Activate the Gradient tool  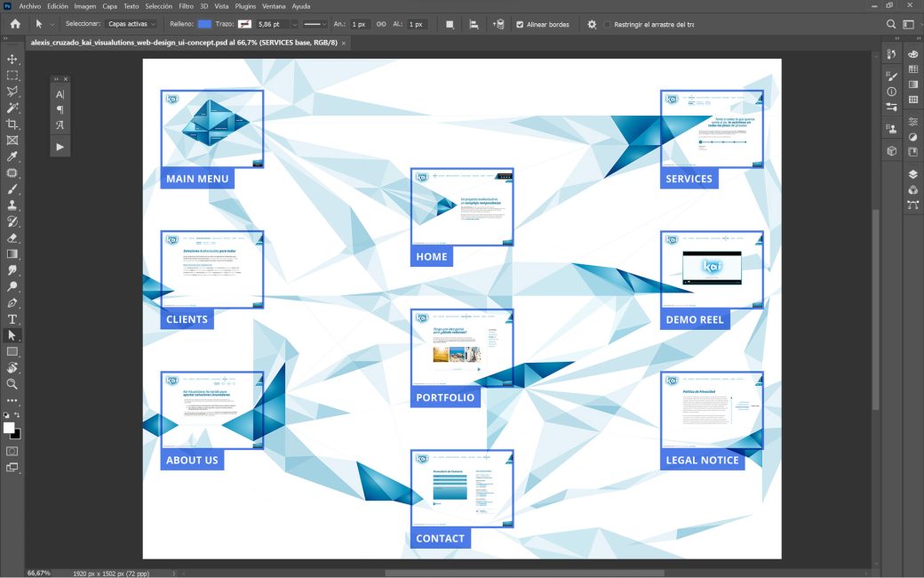[12, 254]
